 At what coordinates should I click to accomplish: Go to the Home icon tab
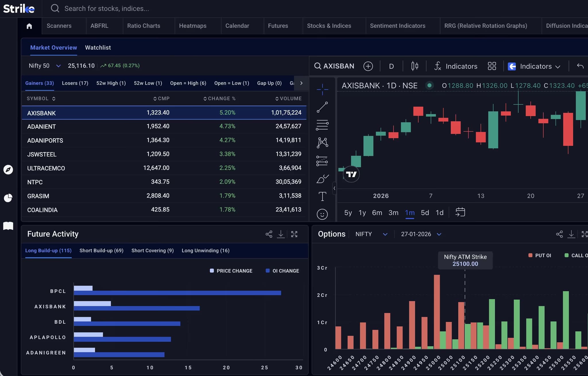pyautogui.click(x=29, y=26)
